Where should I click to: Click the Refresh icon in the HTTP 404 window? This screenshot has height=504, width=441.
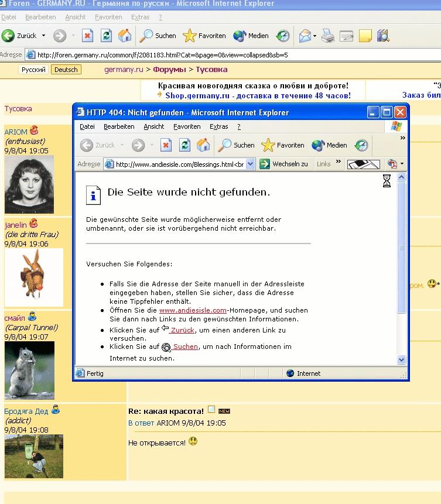point(184,145)
